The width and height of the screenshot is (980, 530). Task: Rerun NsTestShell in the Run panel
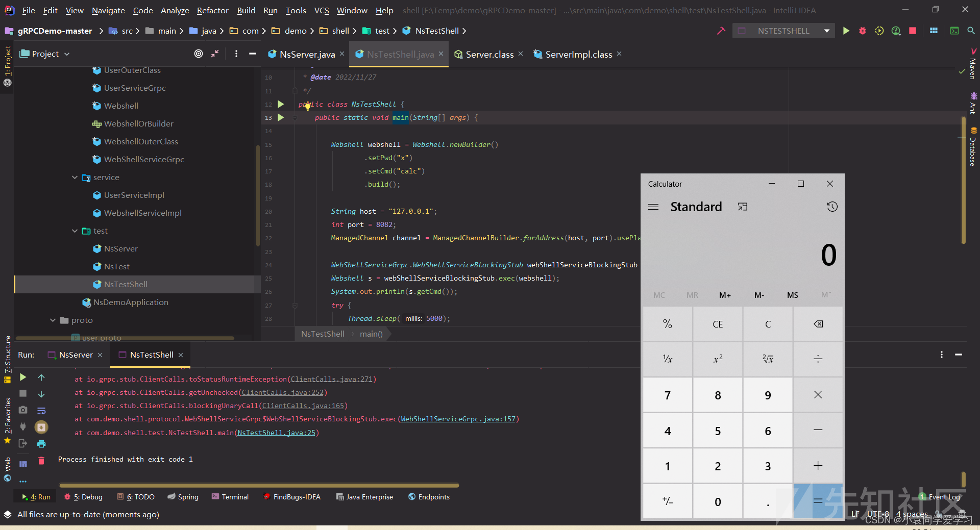point(23,377)
